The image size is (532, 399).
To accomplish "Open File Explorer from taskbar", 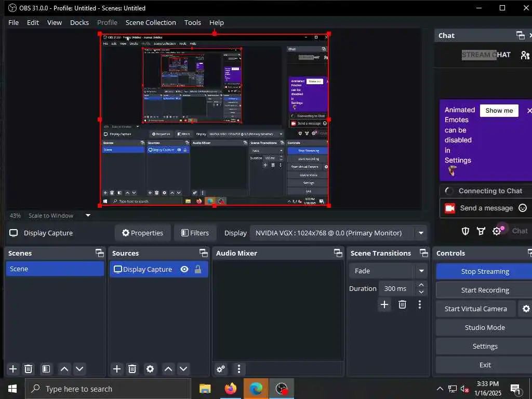I will tap(205, 389).
